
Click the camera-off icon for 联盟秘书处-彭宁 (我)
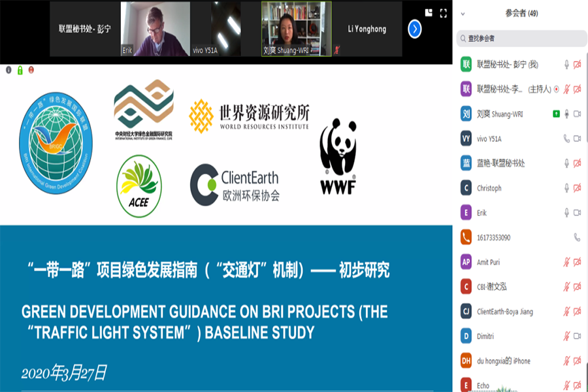[578, 65]
